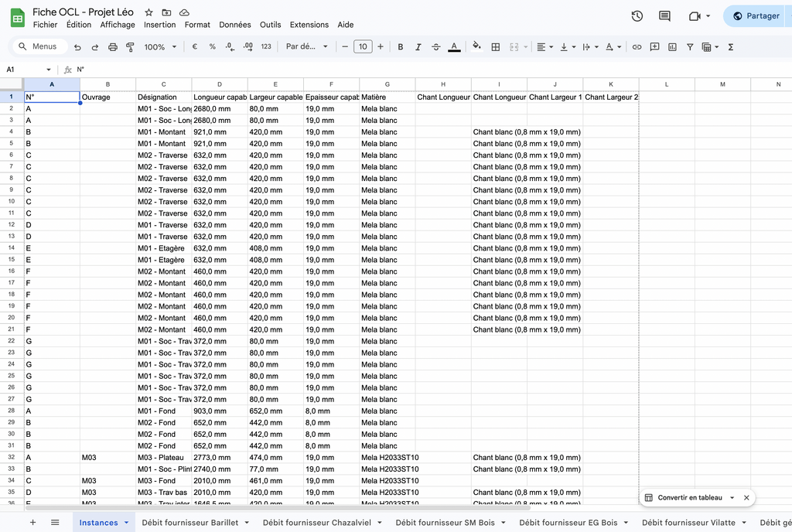The image size is (792, 532).
Task: Toggle strikethrough formatting
Action: coord(436,47)
